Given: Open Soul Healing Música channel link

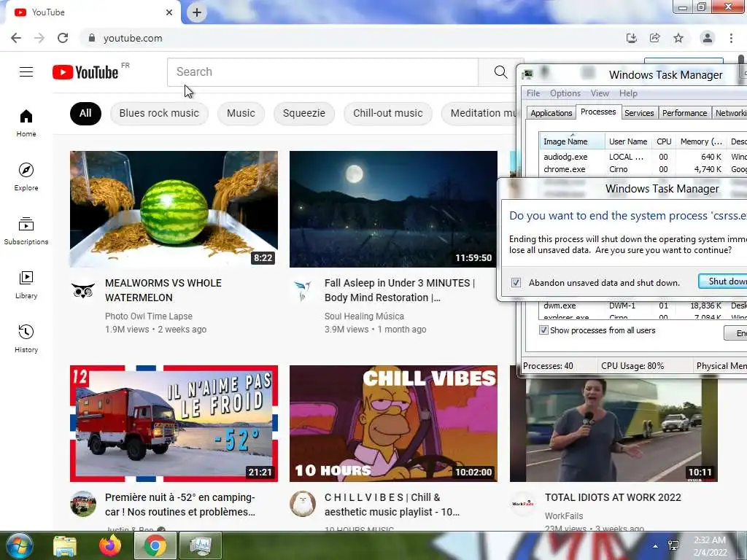Looking at the screenshot, I should [x=364, y=316].
